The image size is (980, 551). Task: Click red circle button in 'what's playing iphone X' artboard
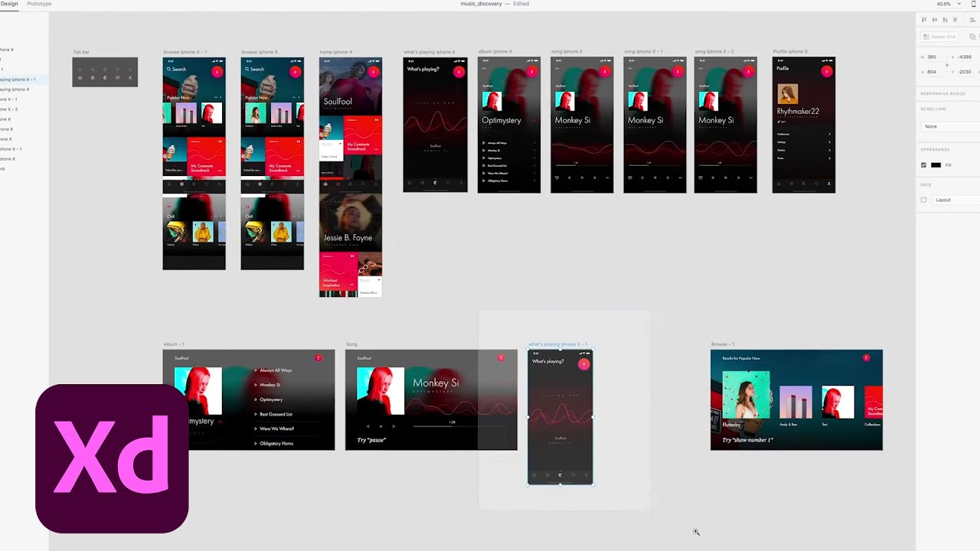(x=459, y=72)
